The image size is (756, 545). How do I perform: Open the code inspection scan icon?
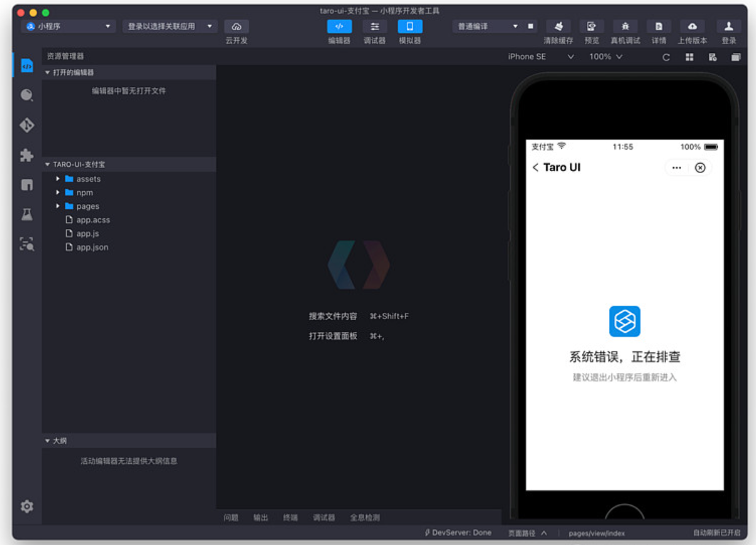(26, 244)
